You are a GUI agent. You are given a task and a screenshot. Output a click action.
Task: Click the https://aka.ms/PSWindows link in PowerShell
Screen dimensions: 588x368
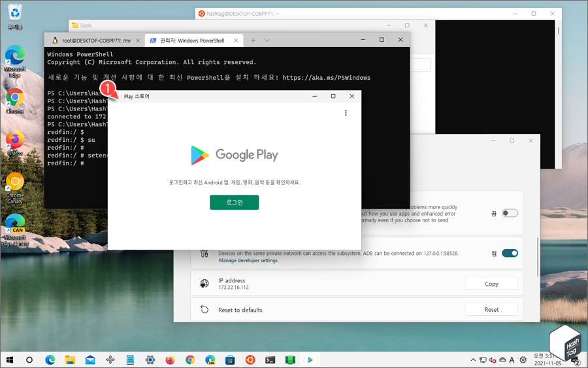click(326, 78)
